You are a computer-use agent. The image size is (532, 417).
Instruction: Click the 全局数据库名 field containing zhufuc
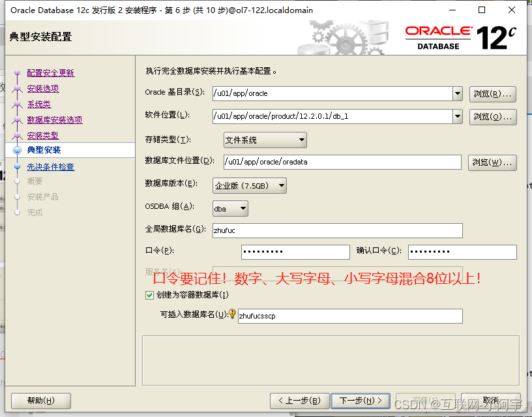point(338,230)
